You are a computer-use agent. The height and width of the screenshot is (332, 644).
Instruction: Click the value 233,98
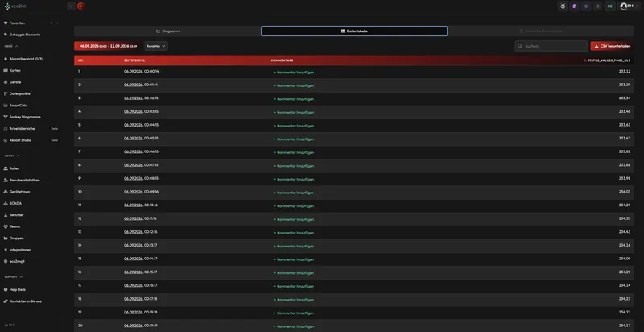click(625, 178)
